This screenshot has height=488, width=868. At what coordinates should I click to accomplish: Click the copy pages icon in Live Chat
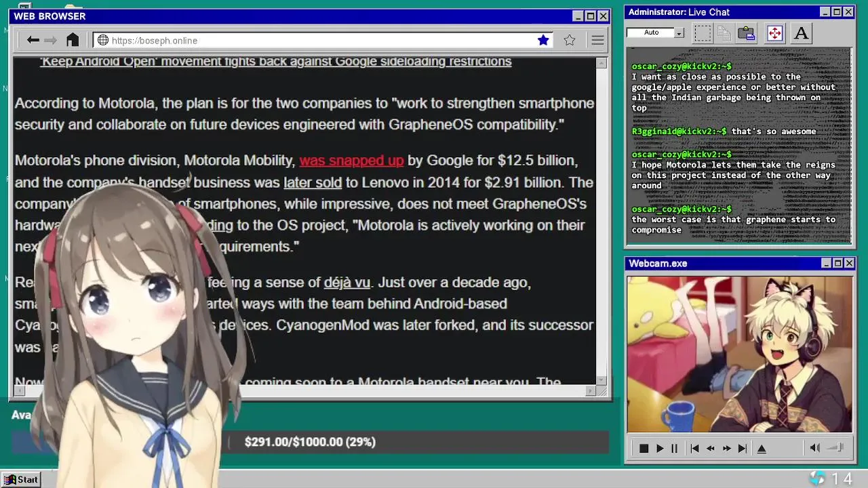click(x=724, y=33)
